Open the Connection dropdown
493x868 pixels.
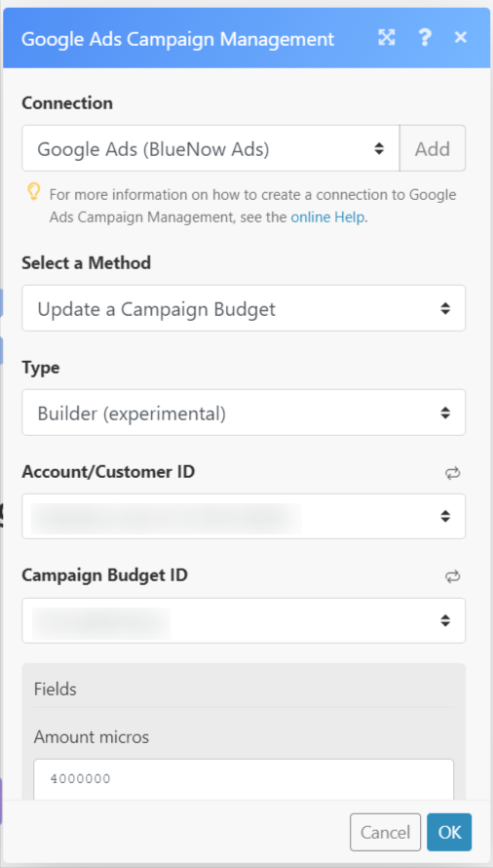(x=210, y=148)
